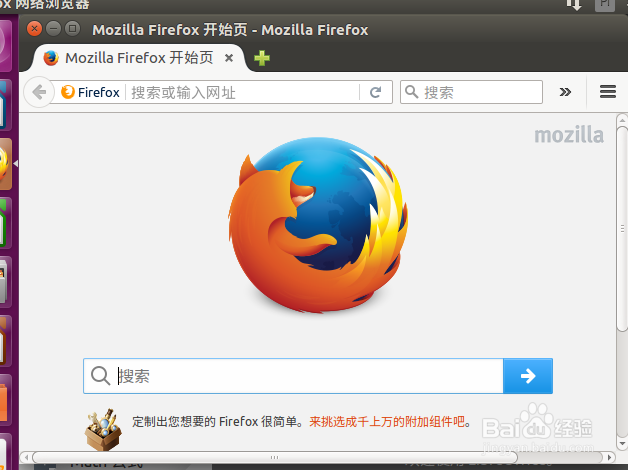Click horizontal scrollbar left arrow
Viewport: 628px width, 470px height.
(x=26, y=457)
